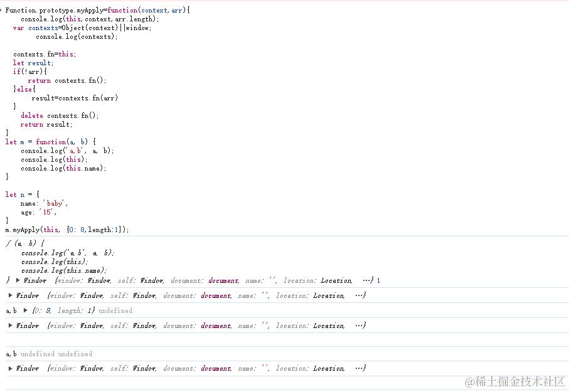Click the "name: 'baby'," property line
569x392 pixels.
44,203
